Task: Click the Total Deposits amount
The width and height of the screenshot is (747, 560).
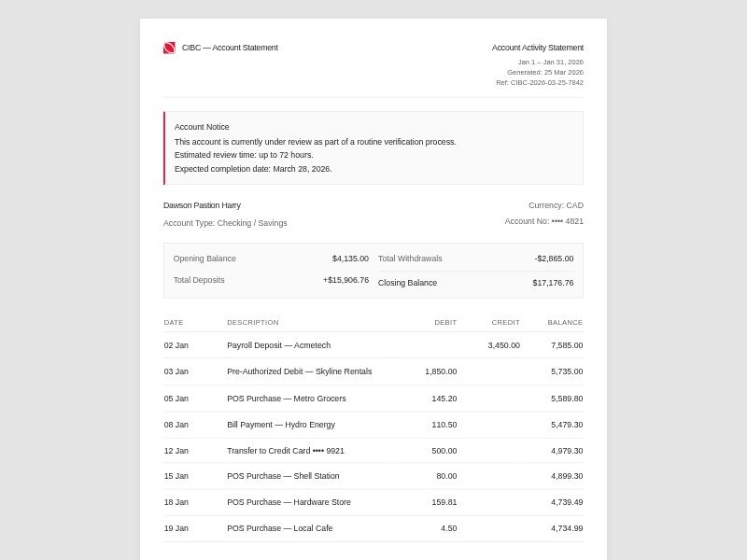Action: [x=345, y=280]
